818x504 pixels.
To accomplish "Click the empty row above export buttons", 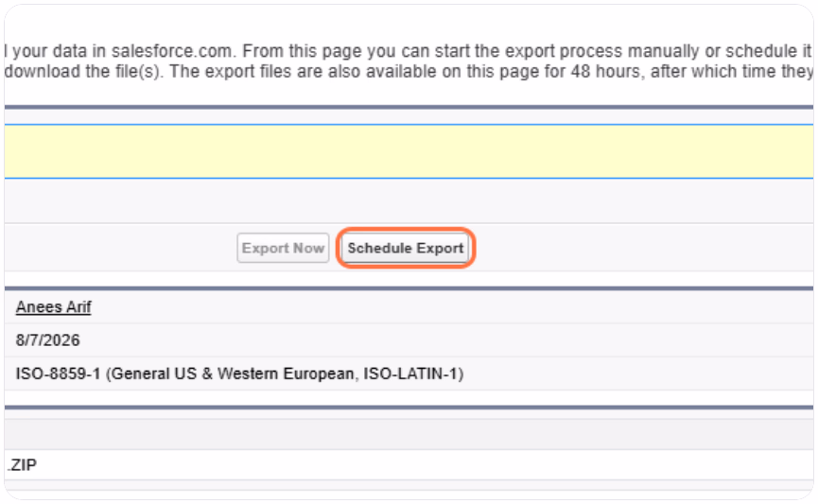I will (x=409, y=201).
